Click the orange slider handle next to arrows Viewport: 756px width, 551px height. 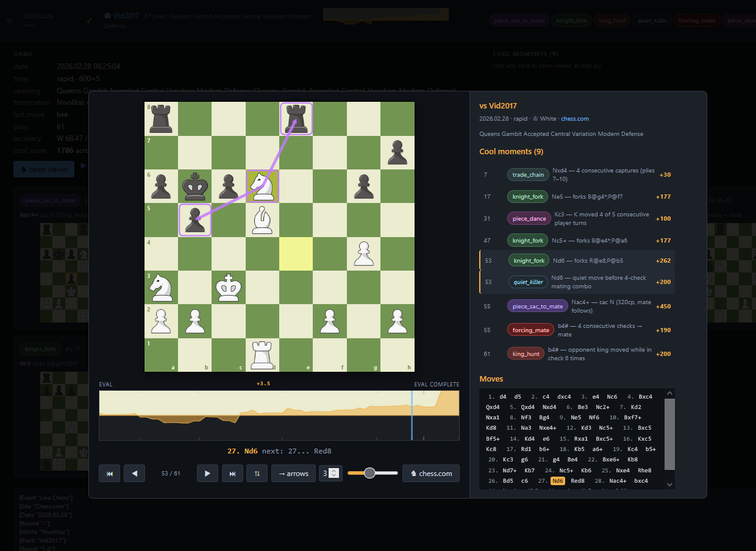[369, 473]
